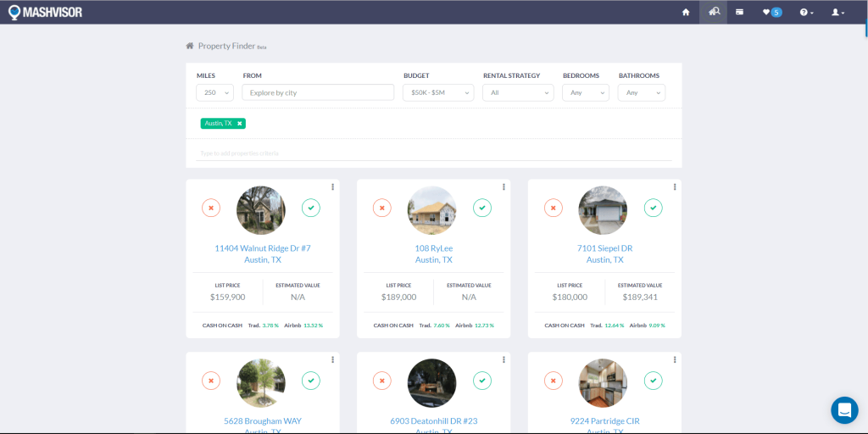This screenshot has width=868, height=434.
Task: Approve 108 RyLee property with checkmark
Action: pos(482,208)
